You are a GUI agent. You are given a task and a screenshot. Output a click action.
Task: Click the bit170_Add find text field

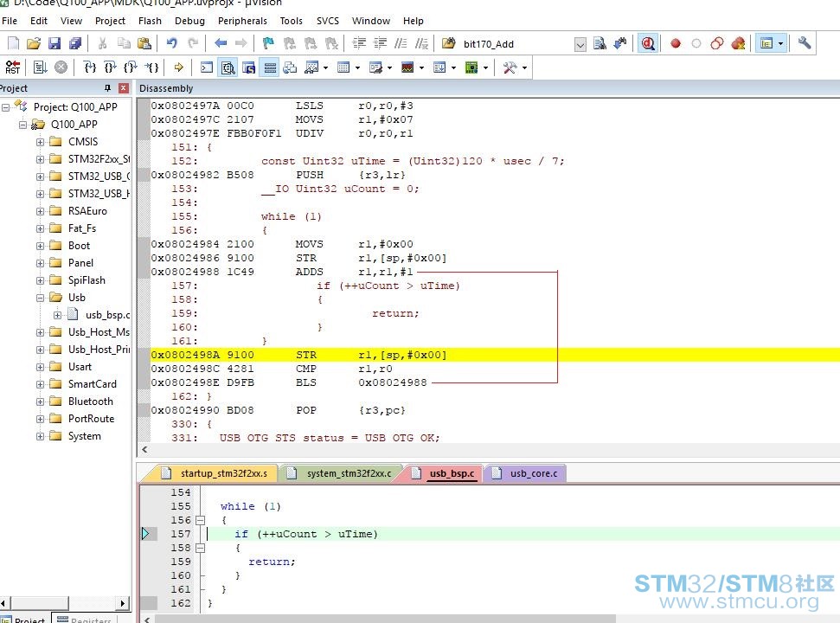pos(516,44)
